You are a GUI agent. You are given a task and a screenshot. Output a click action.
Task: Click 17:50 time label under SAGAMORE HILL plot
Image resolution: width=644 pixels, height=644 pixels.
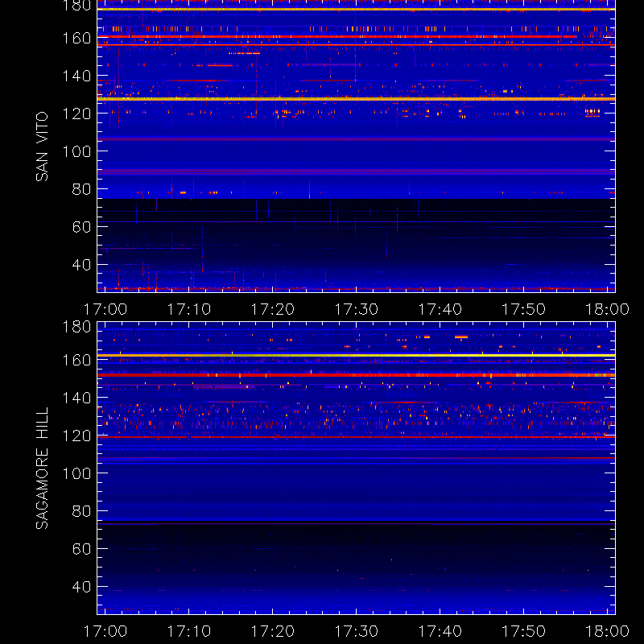coord(524,631)
